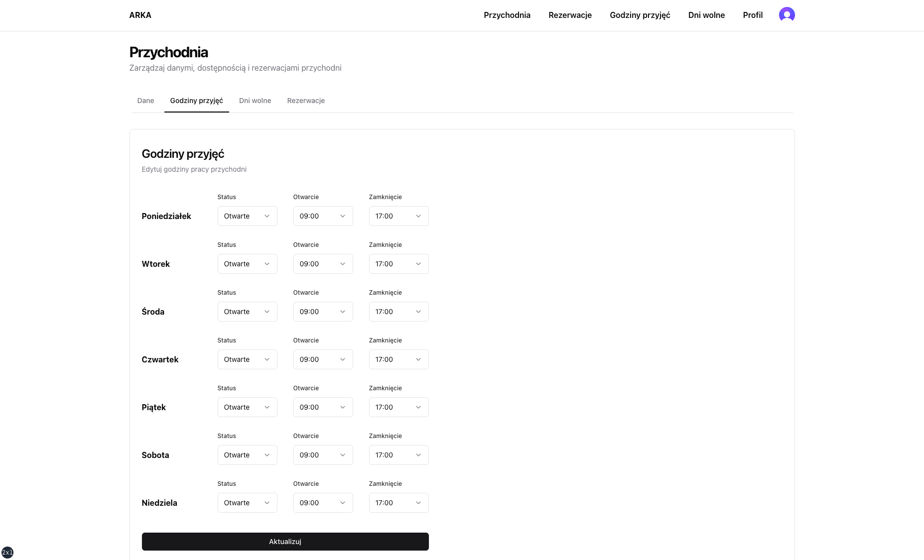Open Poniedziałek Zamknięcie time dropdown

pyautogui.click(x=398, y=216)
